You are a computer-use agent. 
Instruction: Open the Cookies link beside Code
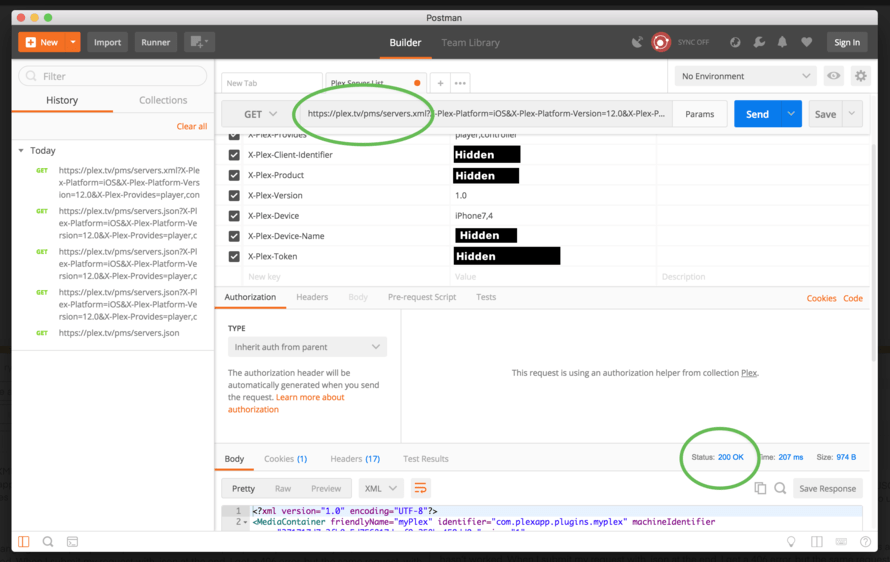pyautogui.click(x=821, y=298)
